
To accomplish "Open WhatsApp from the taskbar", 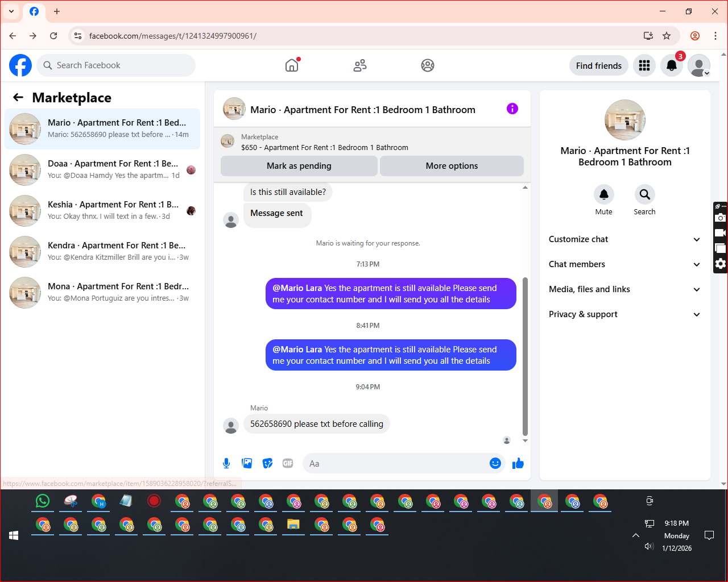I will click(x=43, y=501).
